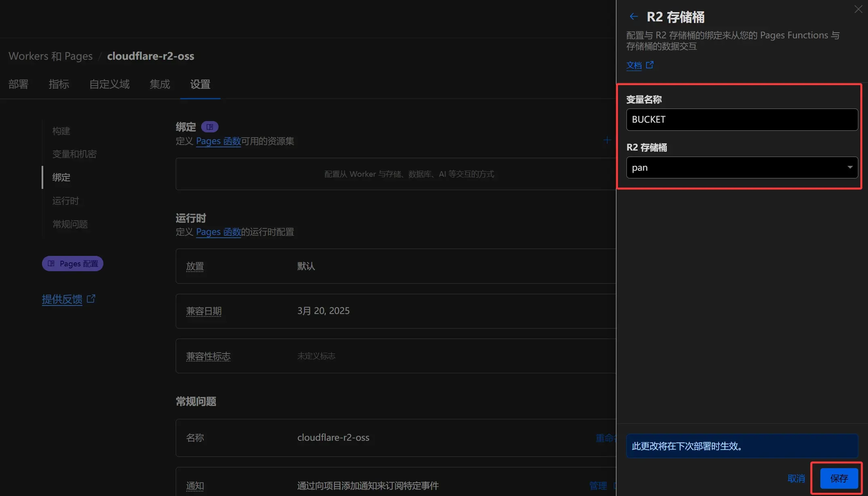Open 变量和机密 in the sidebar
This screenshot has height=496, width=868.
click(x=74, y=154)
